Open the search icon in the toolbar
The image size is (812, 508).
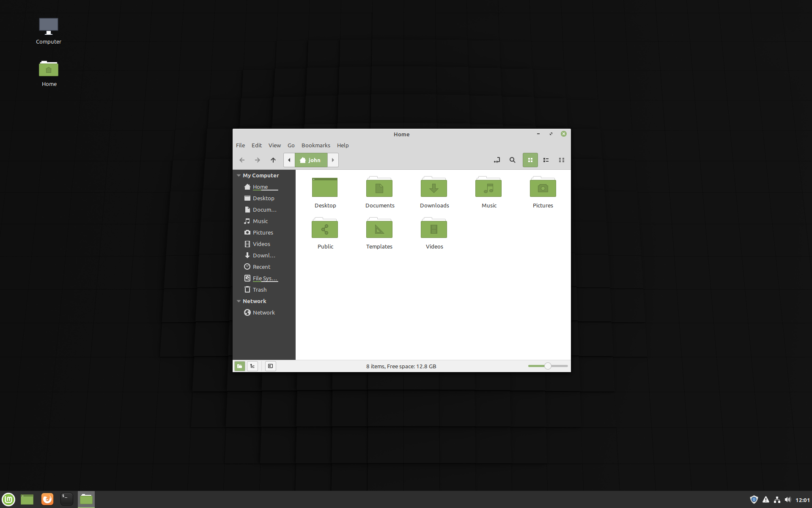click(x=512, y=160)
